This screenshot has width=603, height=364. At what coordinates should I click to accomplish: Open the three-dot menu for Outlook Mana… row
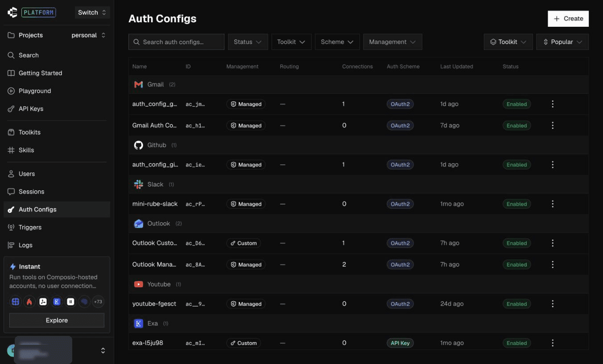(553, 265)
